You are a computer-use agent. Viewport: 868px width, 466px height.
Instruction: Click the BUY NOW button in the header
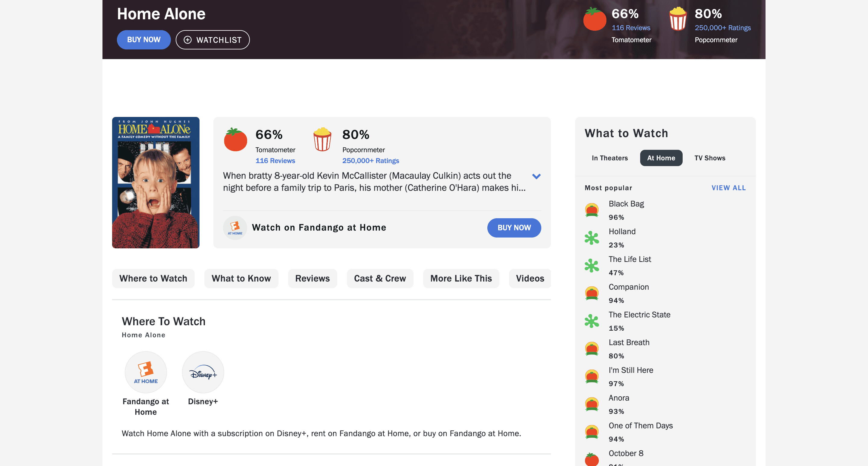tap(143, 40)
